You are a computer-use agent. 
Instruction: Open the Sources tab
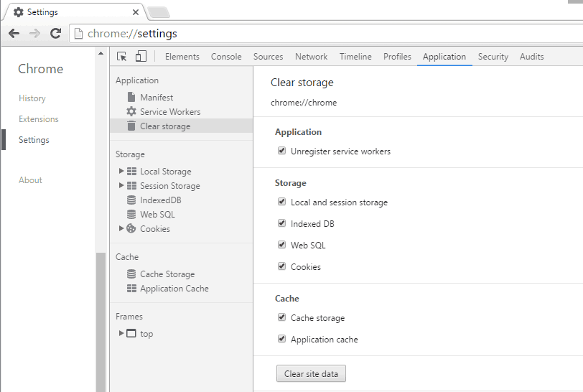point(268,57)
